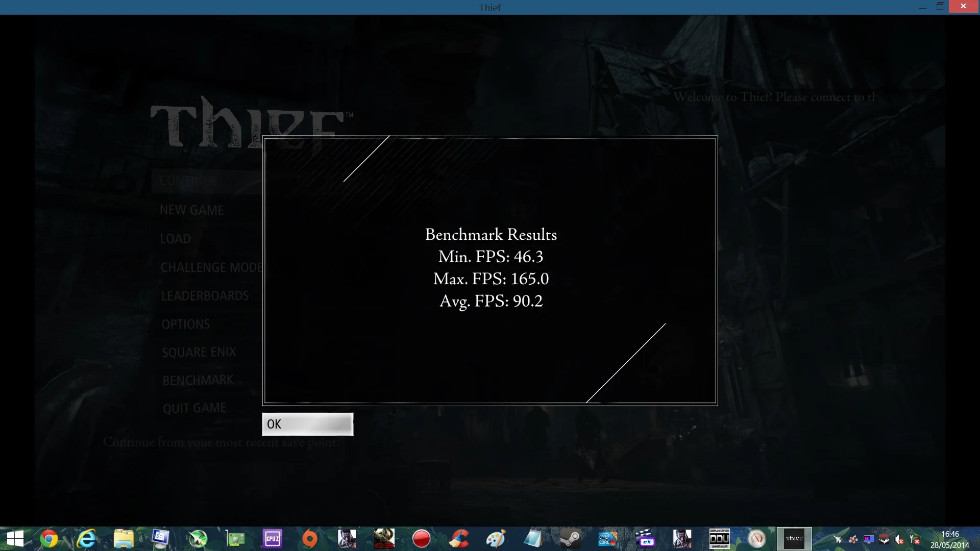Open CCleaner from the taskbar
This screenshot has height=551, width=980.
[459, 539]
